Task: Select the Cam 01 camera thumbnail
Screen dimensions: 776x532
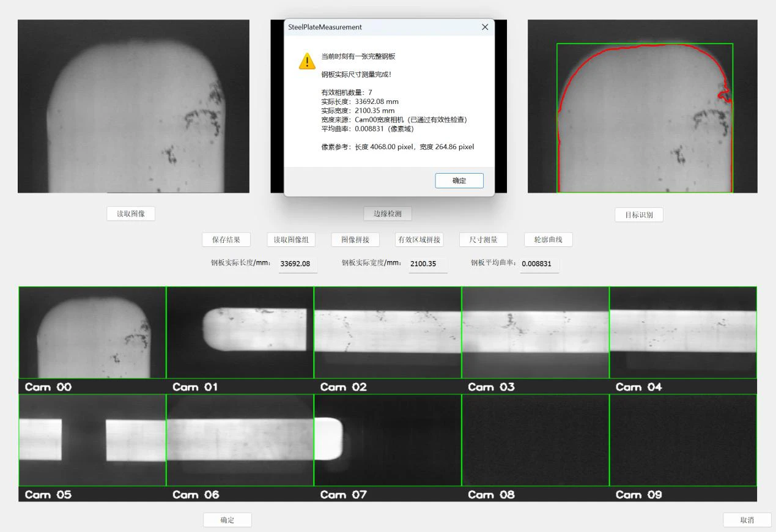Action: 240,333
